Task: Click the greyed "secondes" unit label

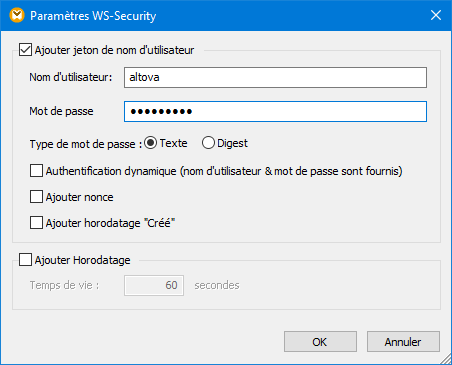Action: [217, 285]
